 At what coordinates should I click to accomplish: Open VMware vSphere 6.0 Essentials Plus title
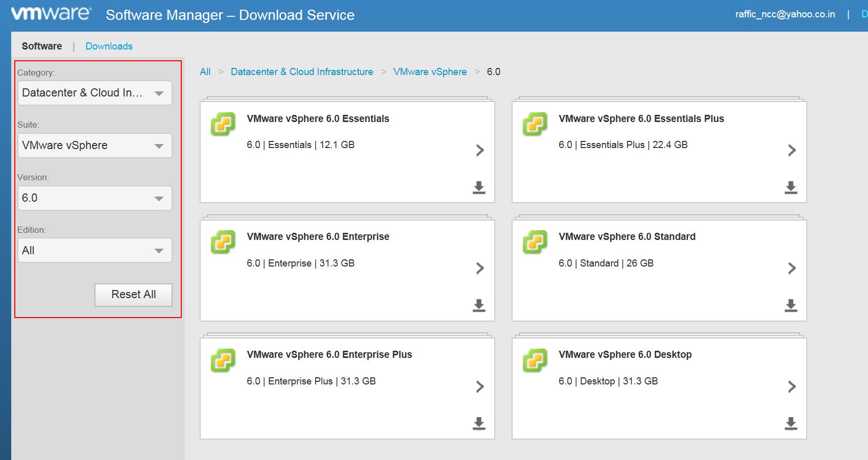(641, 118)
